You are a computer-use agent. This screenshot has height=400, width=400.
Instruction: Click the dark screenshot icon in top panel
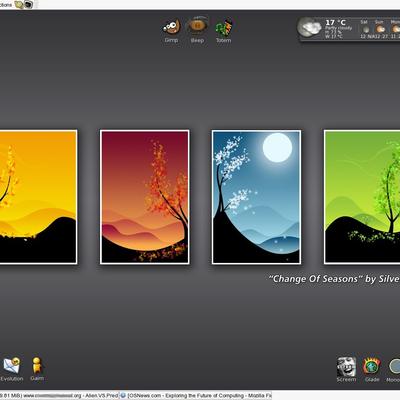click(29, 4)
